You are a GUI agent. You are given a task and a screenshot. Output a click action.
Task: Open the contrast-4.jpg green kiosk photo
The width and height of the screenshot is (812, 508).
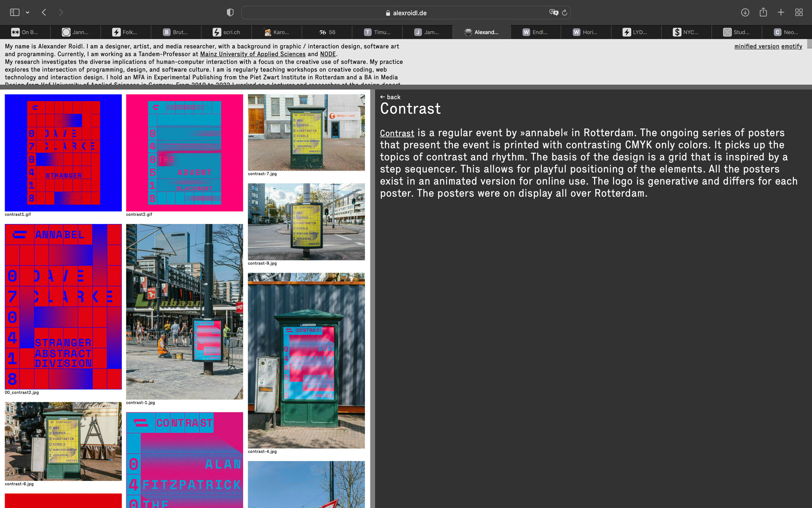coord(306,361)
